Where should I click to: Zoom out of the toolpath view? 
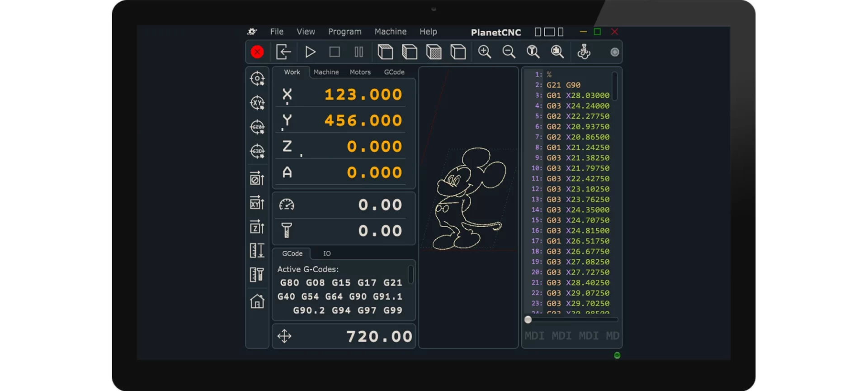click(x=509, y=52)
